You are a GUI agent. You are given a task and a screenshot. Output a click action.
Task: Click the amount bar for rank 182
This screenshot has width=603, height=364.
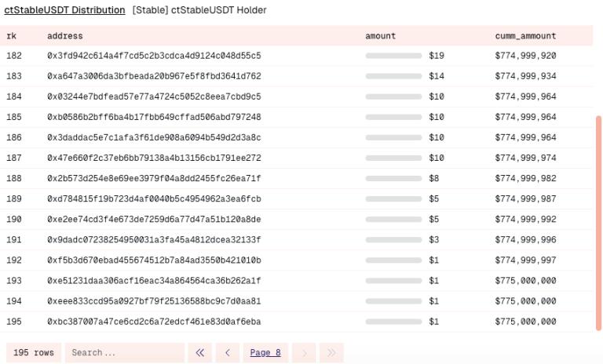click(x=393, y=56)
